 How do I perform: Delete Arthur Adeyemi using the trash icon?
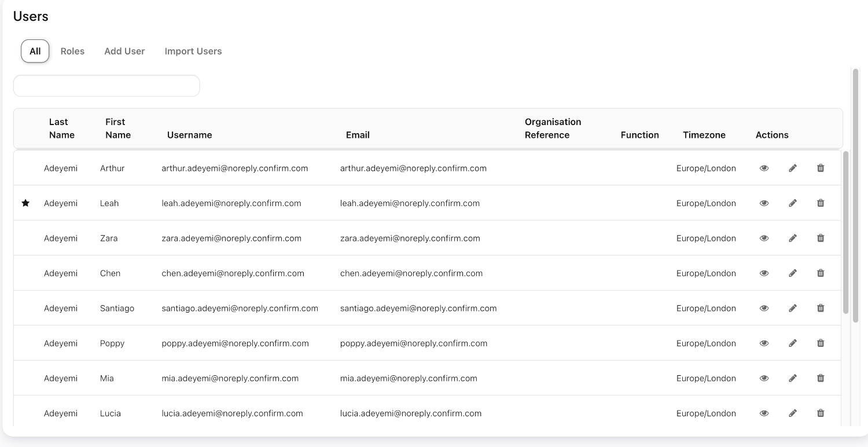821,168
